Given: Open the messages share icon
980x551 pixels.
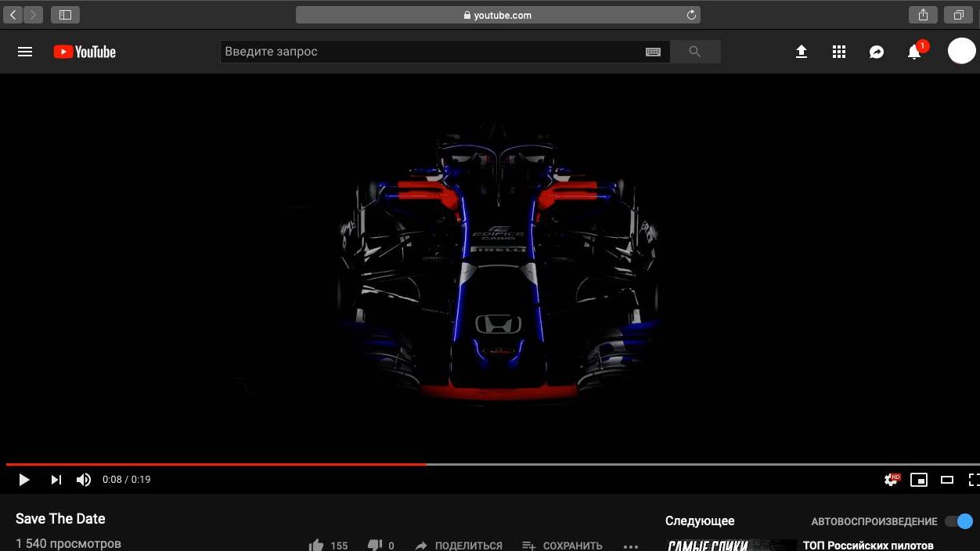Looking at the screenshot, I should 876,52.
